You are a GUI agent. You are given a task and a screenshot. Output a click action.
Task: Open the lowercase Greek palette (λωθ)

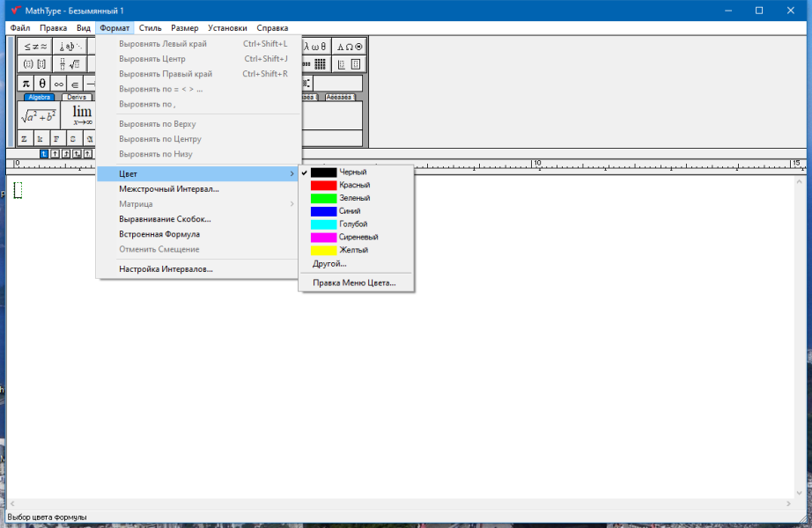[315, 47]
